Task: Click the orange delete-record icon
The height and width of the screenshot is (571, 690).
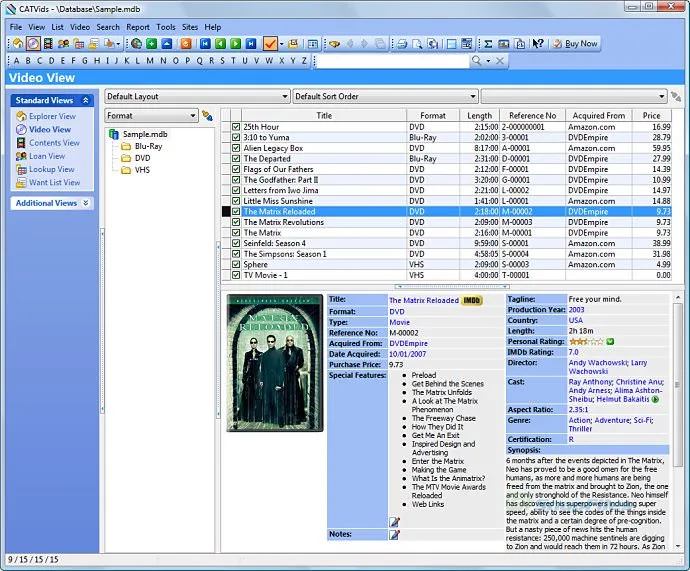Action: [186, 44]
